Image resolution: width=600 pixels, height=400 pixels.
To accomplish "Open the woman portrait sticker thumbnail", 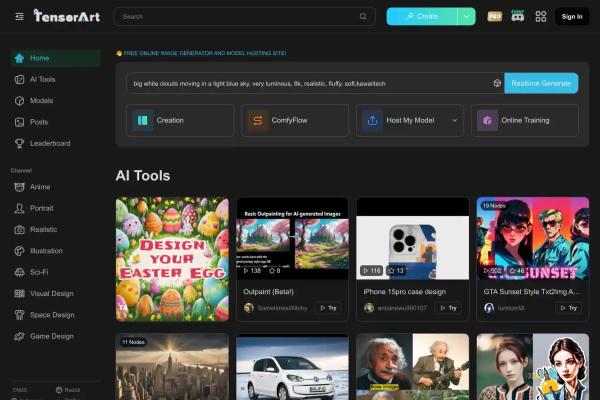I will [x=533, y=367].
